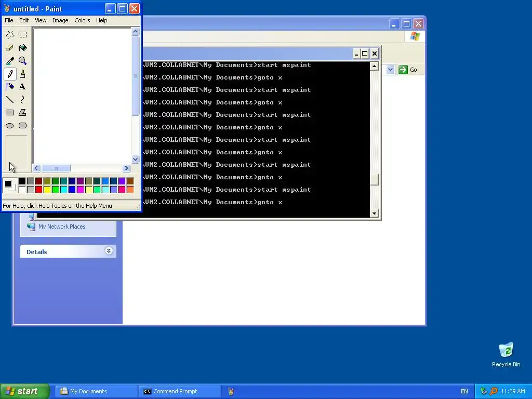The width and height of the screenshot is (532, 399).
Task: Pick the cyan color swatch
Action: [x=63, y=189]
